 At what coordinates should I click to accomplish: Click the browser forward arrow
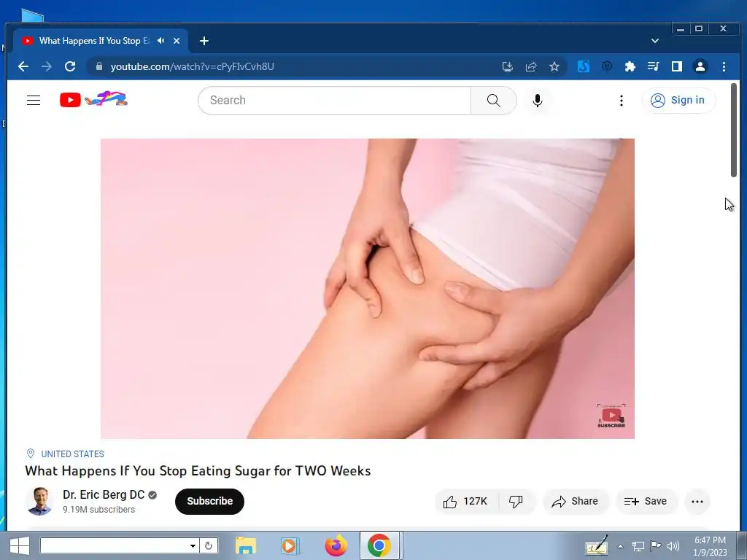click(47, 66)
